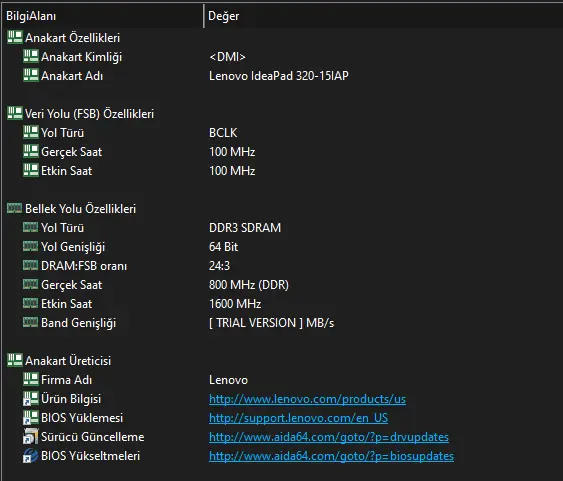Click the icon next to Ürün Bilgisi

pyautogui.click(x=31, y=398)
